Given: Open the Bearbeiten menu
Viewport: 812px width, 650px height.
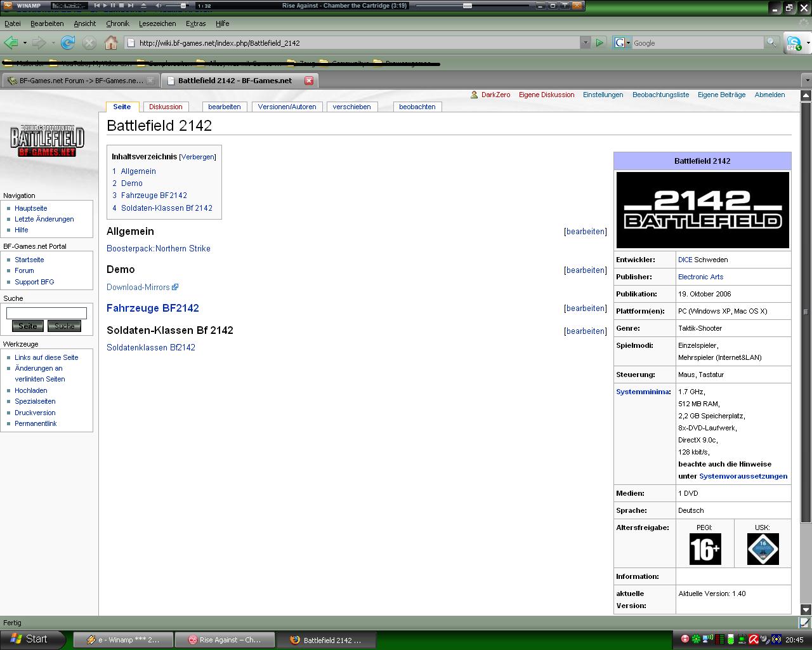Looking at the screenshot, I should (x=47, y=23).
